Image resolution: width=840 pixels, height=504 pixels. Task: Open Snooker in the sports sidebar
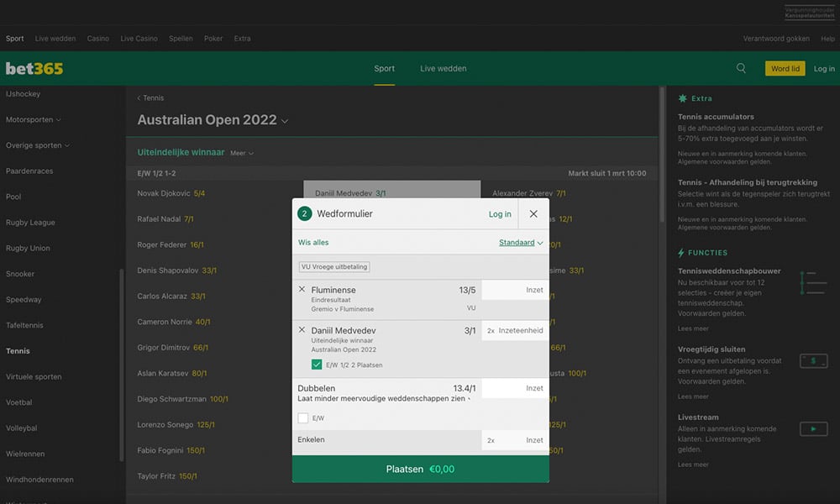(20, 274)
